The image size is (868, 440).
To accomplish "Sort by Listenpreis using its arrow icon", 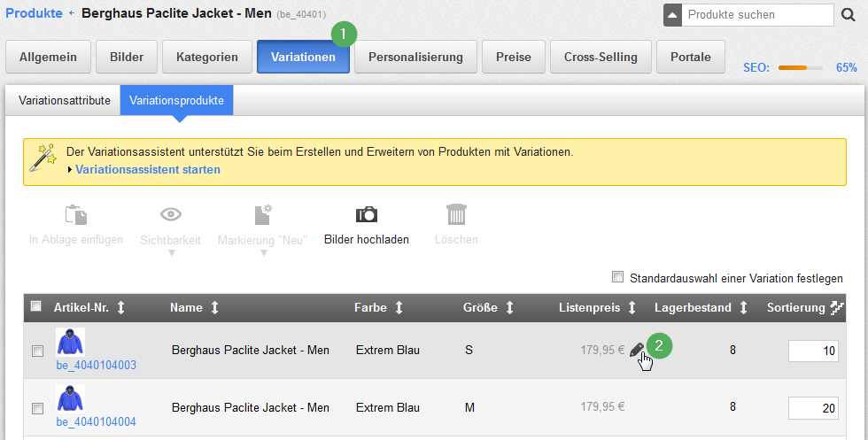I will click(x=632, y=308).
